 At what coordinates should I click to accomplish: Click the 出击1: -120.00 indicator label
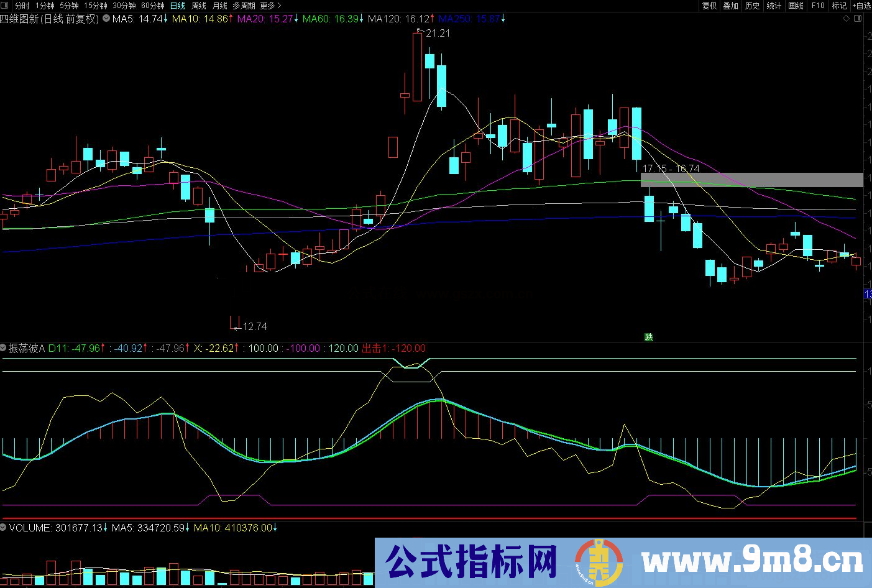(393, 348)
